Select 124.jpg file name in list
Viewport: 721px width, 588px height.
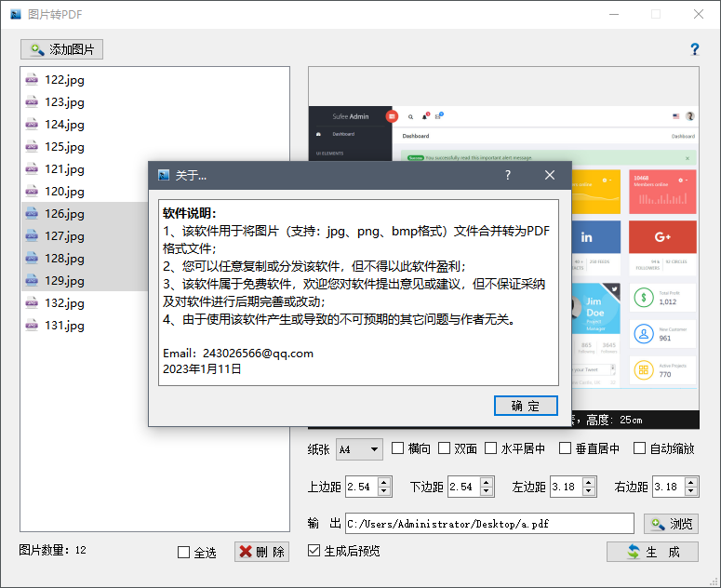tap(64, 124)
